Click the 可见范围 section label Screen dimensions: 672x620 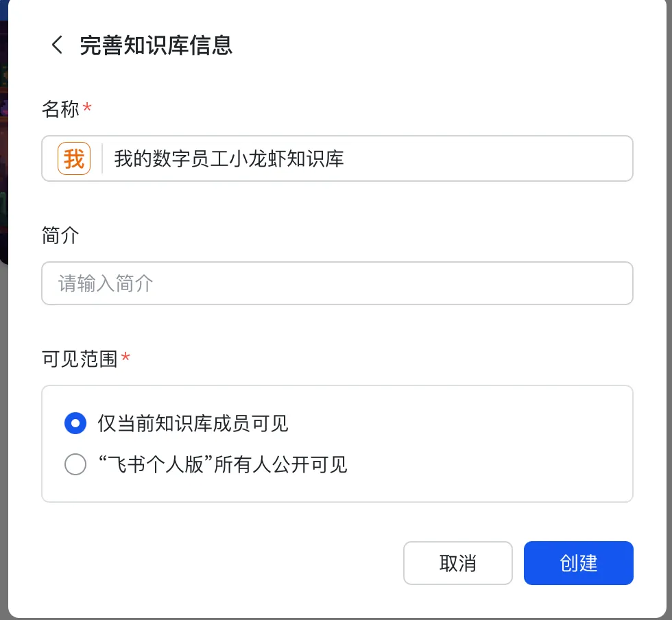80,359
